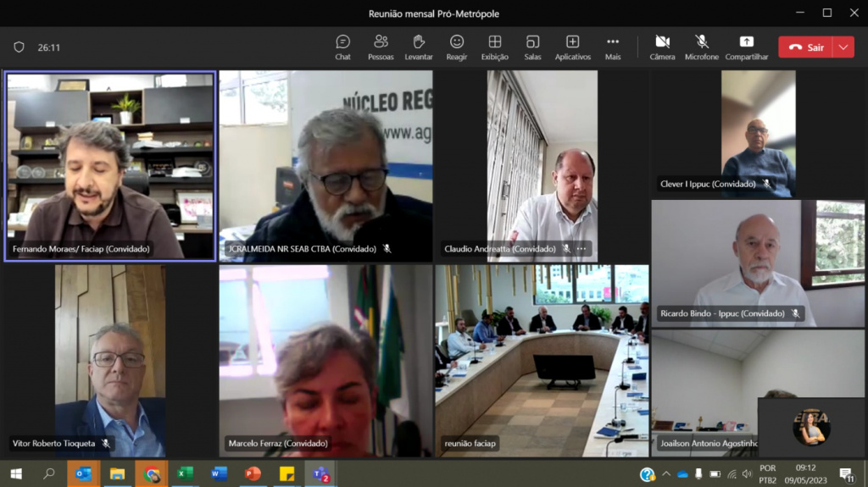Click the shield security icon

coord(19,47)
